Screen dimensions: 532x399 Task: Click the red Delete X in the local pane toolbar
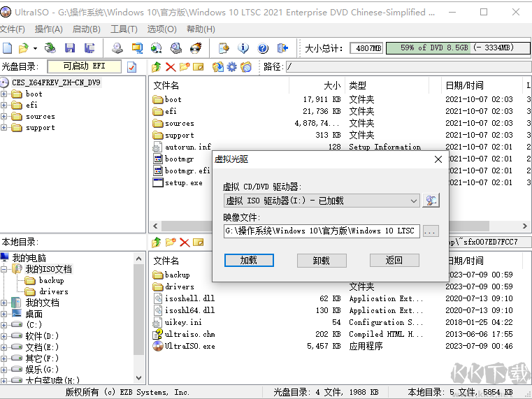(185, 242)
